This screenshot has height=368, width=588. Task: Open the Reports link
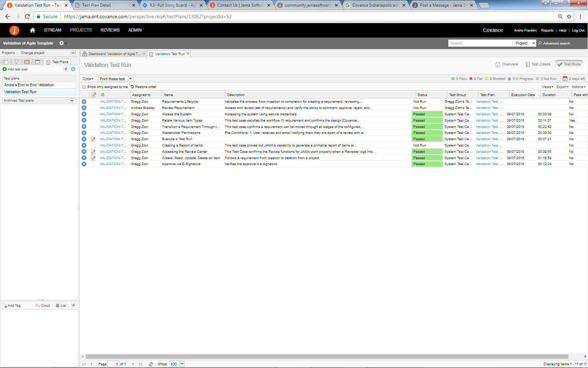[547, 30]
